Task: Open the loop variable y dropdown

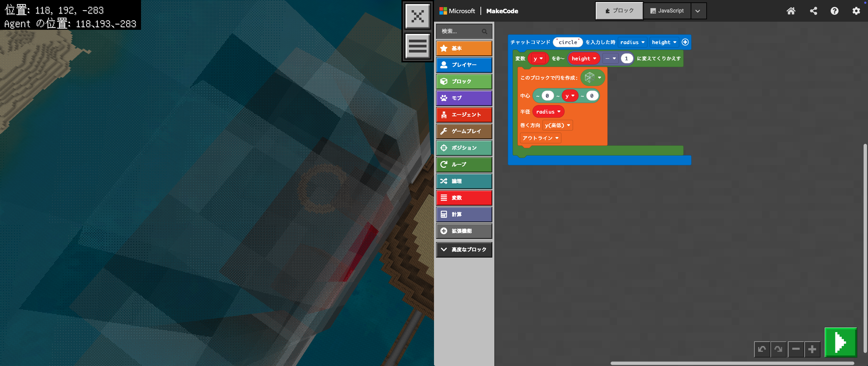Action: tap(538, 59)
